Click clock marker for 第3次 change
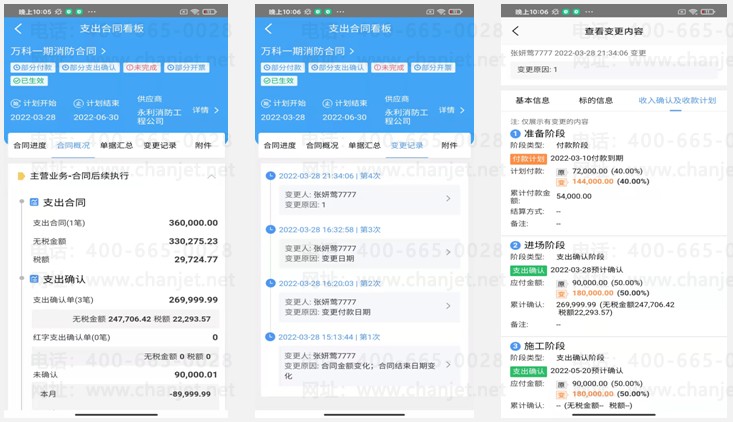This screenshot has width=733, height=422. click(x=270, y=229)
